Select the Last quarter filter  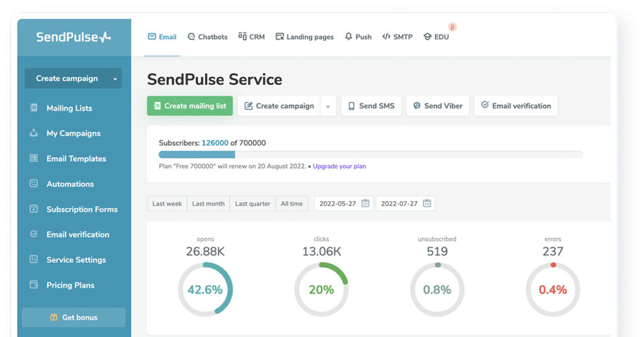coord(252,204)
